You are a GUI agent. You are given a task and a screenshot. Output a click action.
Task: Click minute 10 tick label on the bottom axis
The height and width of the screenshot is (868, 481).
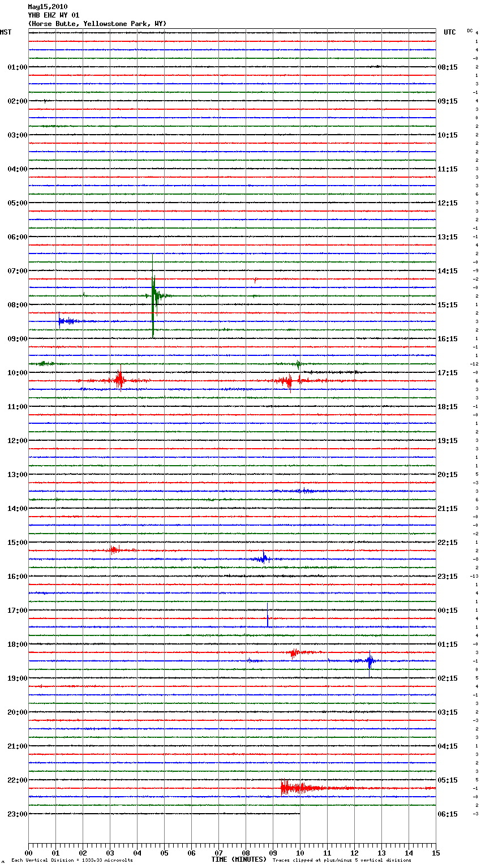(300, 853)
